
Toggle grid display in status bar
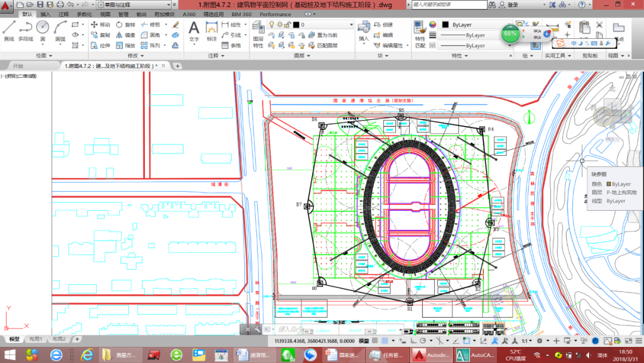tap(375, 340)
